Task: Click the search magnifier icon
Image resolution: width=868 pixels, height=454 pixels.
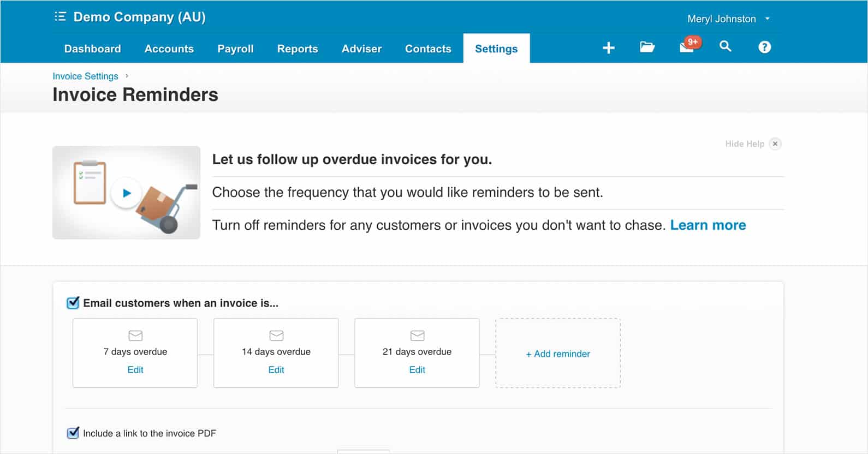Action: tap(725, 46)
